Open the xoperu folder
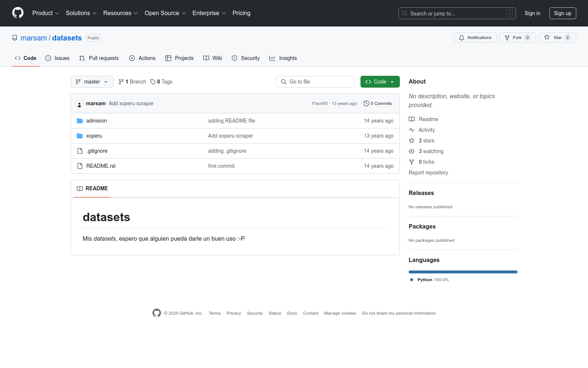Image resolution: width=588 pixels, height=368 pixels. coord(94,136)
